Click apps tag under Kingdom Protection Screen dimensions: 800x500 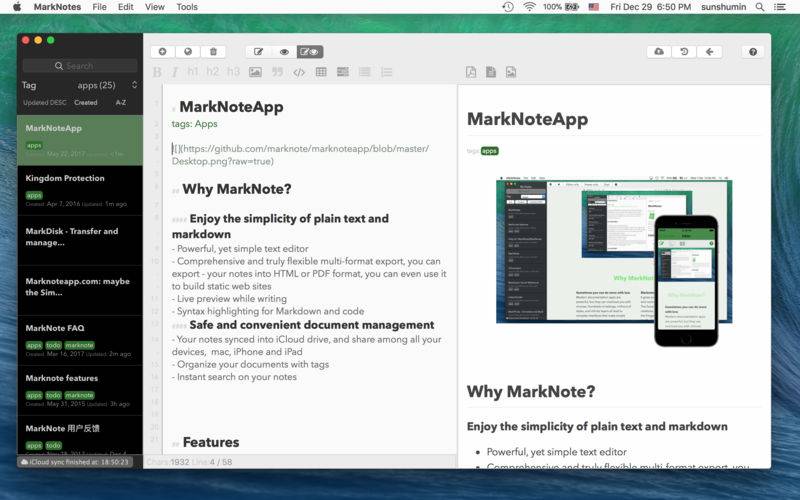coord(34,195)
